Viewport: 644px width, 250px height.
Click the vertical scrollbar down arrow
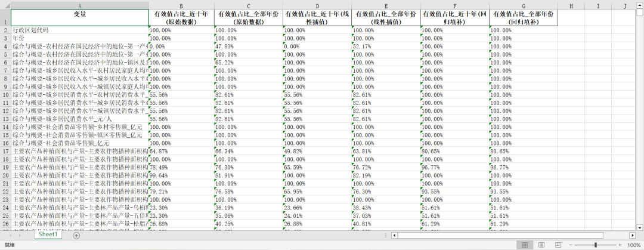point(639,227)
